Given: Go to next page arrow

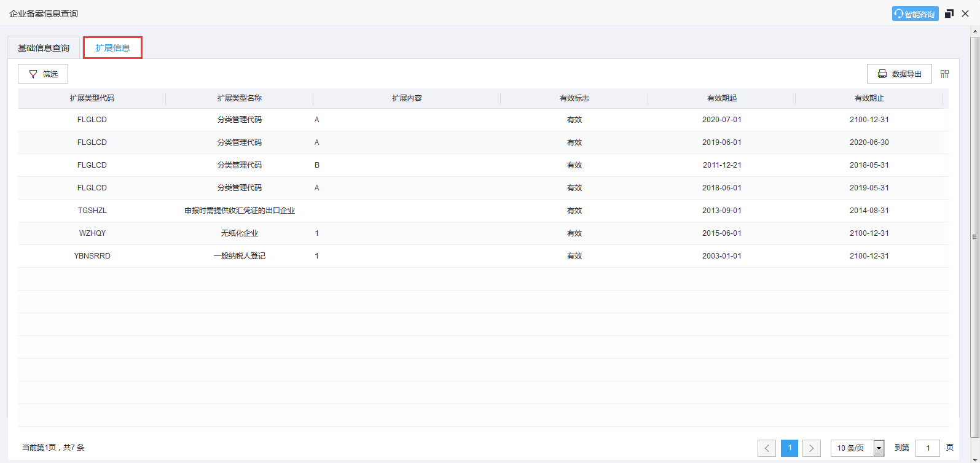Looking at the screenshot, I should tap(812, 448).
